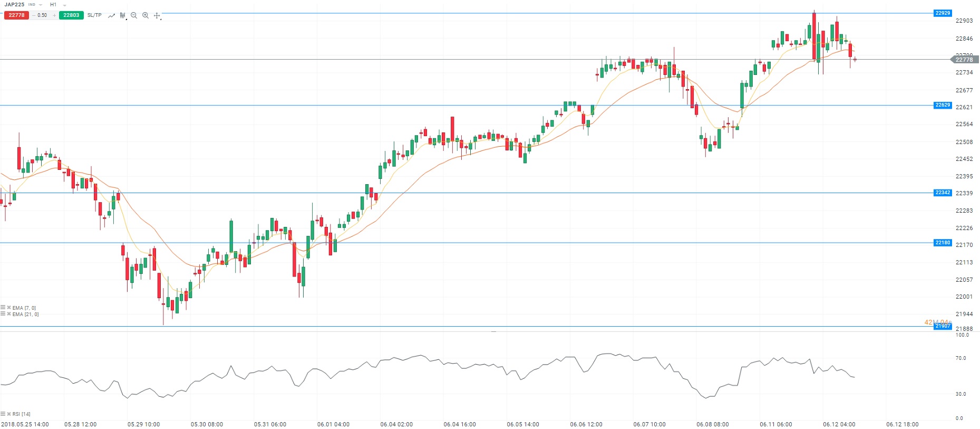980x429 pixels.
Task: Click the red sell price 22778 button
Action: click(16, 15)
